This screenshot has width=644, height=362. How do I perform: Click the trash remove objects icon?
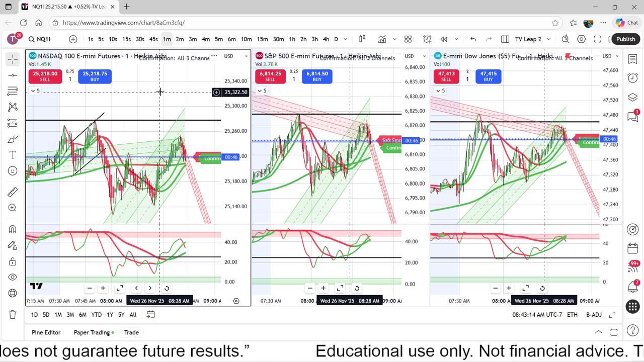pos(13,315)
